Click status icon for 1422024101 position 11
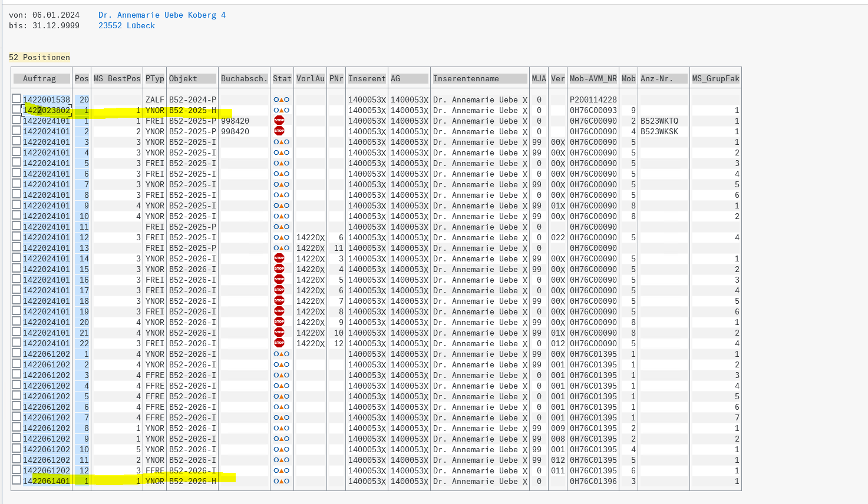This screenshot has height=504, width=868. coord(282,227)
